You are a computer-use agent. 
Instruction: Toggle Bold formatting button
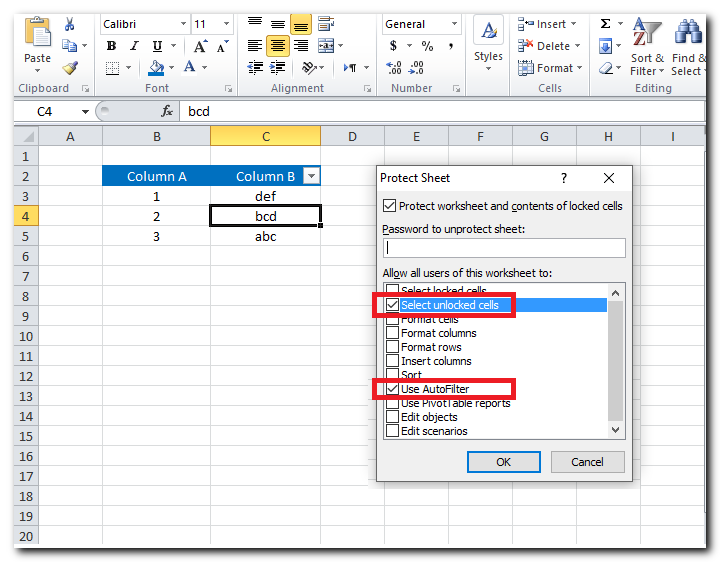coord(111,46)
